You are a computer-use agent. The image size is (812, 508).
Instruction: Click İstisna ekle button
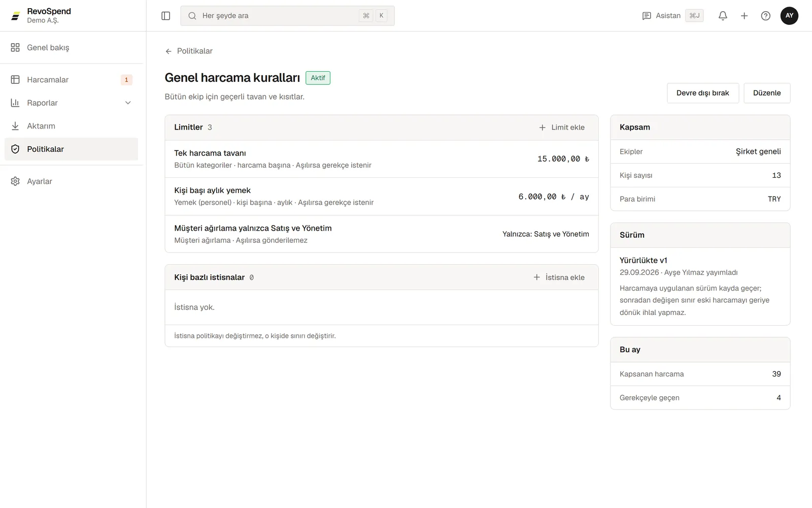click(x=559, y=277)
